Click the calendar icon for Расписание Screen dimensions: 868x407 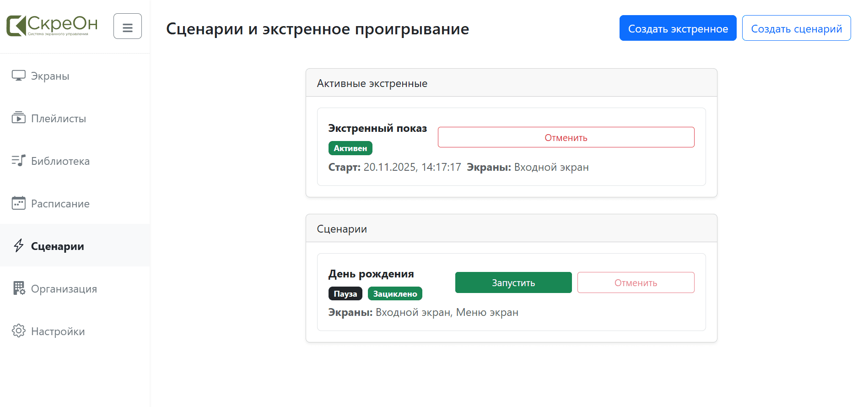tap(19, 203)
